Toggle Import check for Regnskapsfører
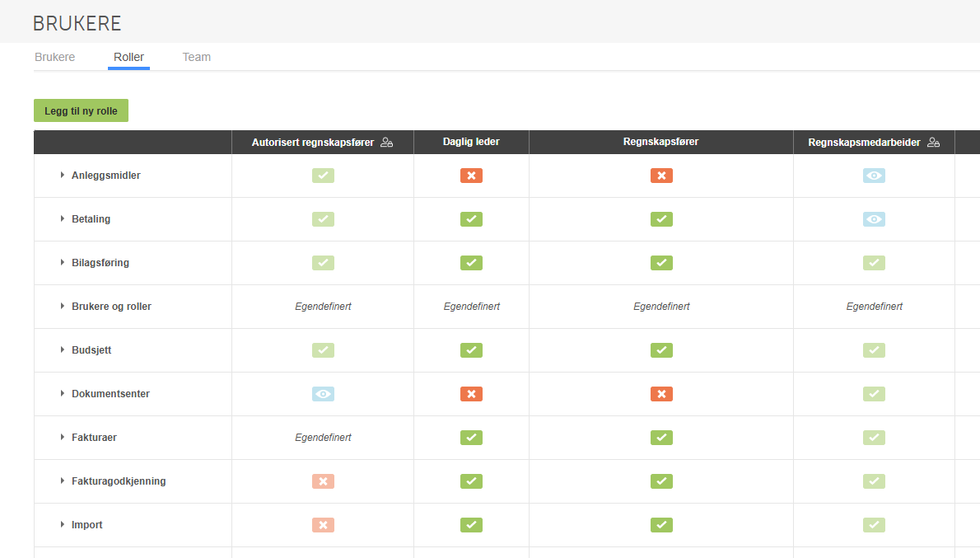 point(661,525)
